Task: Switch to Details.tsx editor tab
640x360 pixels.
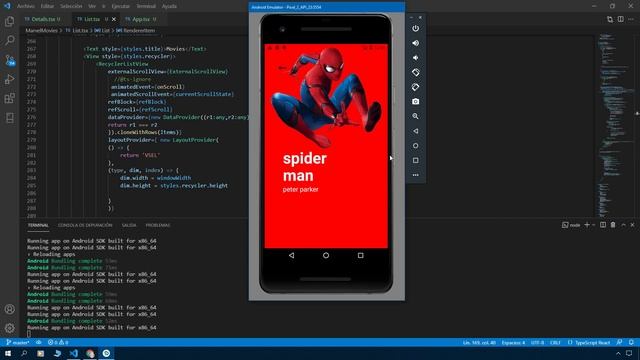Action: pos(43,19)
